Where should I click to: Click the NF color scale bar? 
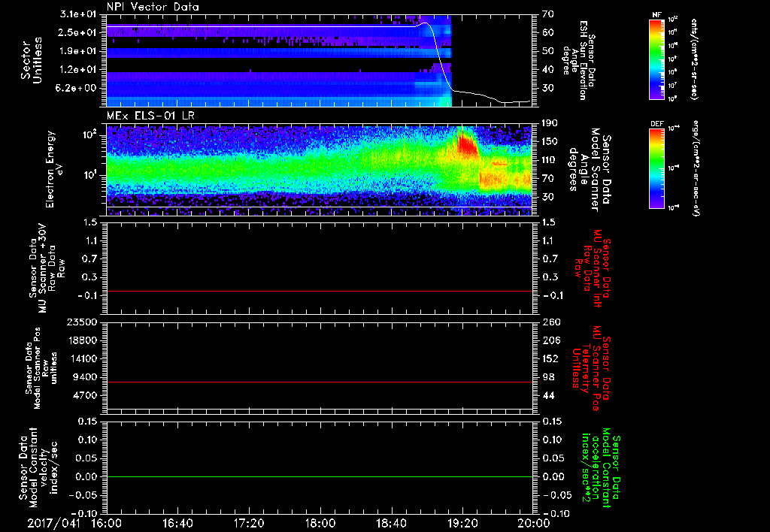click(657, 59)
